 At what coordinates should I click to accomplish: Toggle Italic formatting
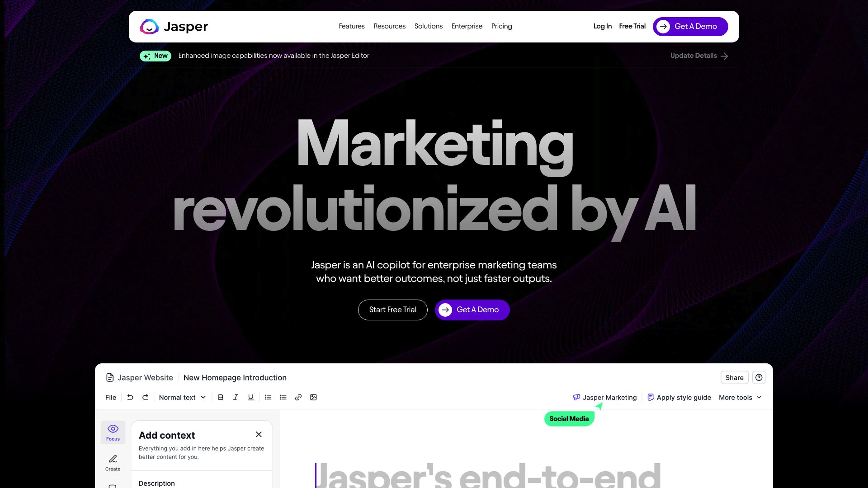(236, 397)
